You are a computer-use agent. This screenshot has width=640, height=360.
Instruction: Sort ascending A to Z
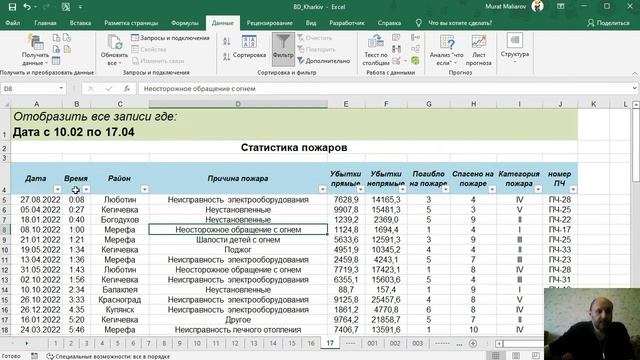(227, 41)
